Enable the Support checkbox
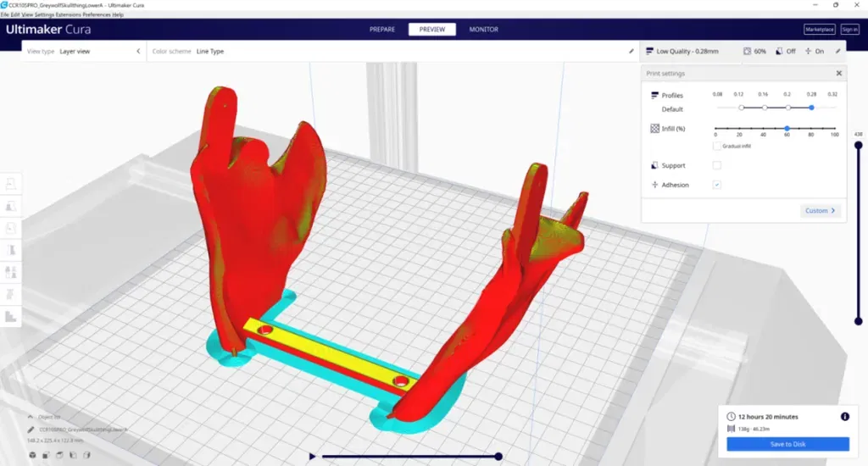Image resolution: width=868 pixels, height=466 pixels. [717, 165]
